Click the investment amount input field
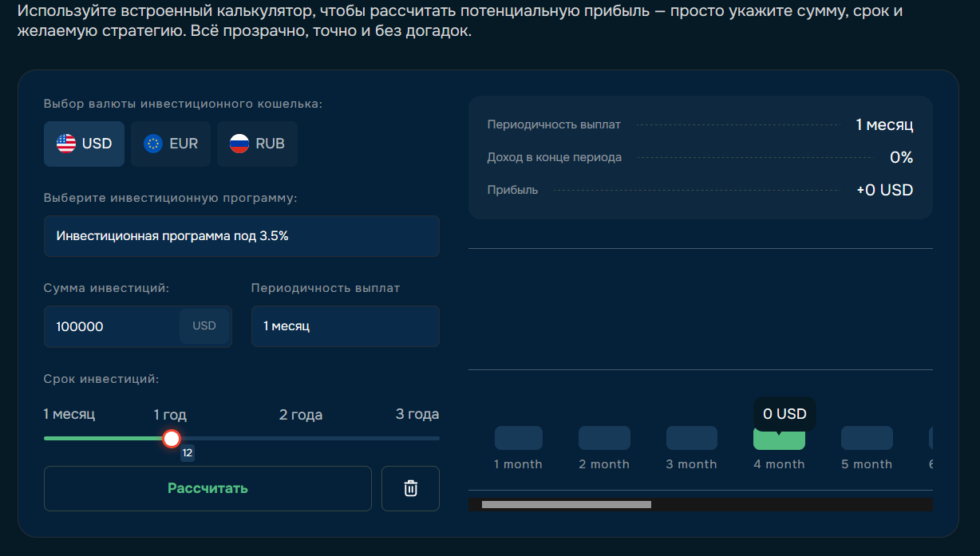 click(x=112, y=326)
